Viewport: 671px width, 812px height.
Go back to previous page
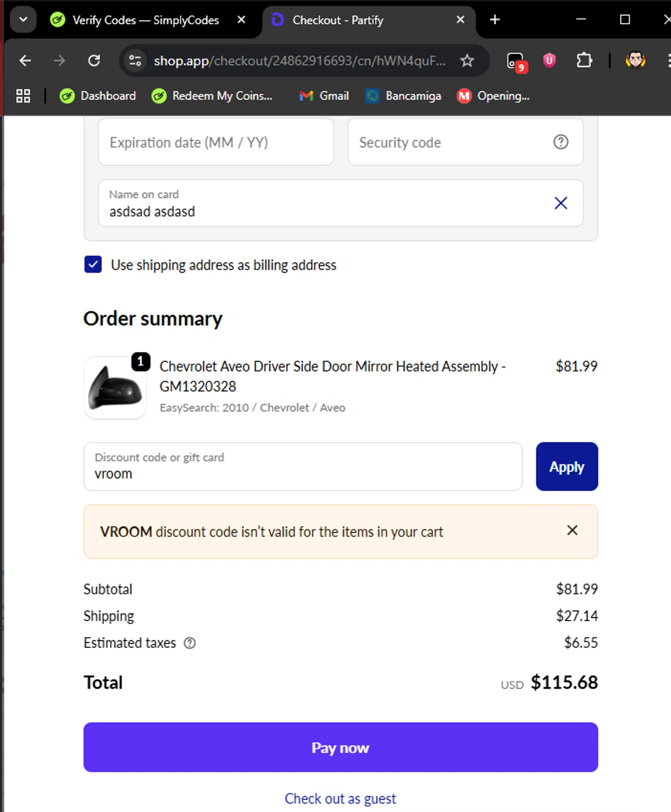pos(25,61)
